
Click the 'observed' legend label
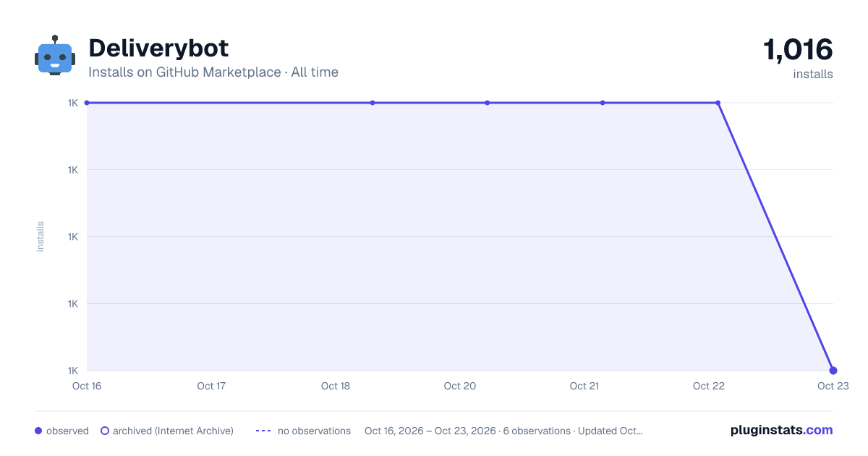[67, 431]
